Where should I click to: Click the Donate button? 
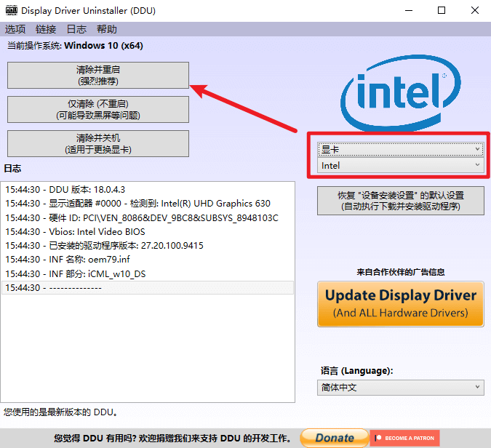335,438
